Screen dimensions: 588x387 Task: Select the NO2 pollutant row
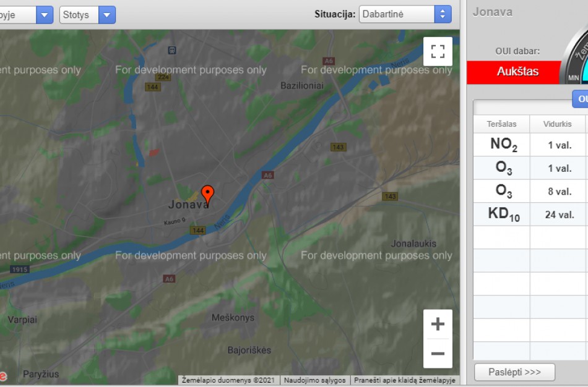[530, 145]
